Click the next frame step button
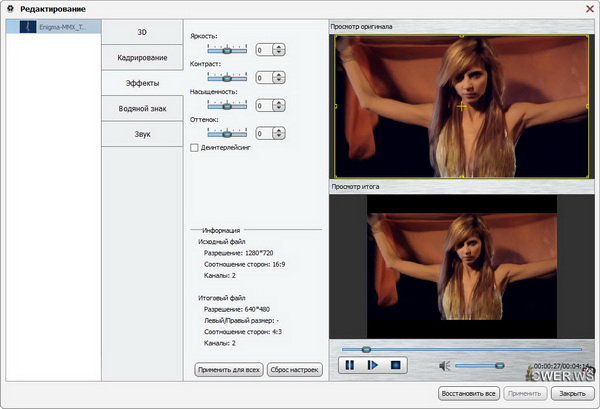Viewport: 600px width, 409px height. 373,366
